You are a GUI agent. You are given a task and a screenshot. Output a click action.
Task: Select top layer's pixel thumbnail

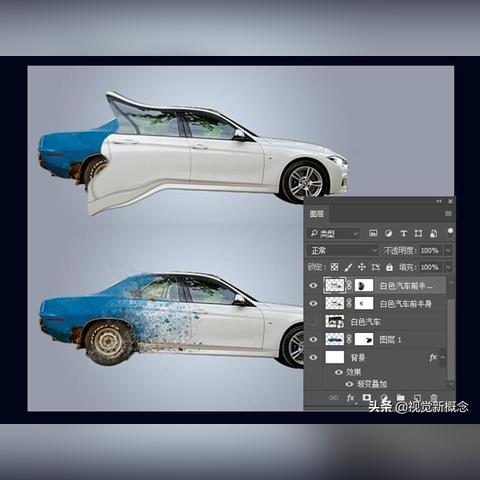coord(334,285)
